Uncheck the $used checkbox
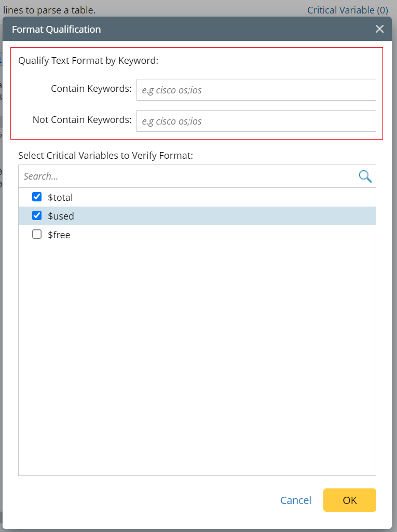Screen dimensions: 397x532 point(36,215)
